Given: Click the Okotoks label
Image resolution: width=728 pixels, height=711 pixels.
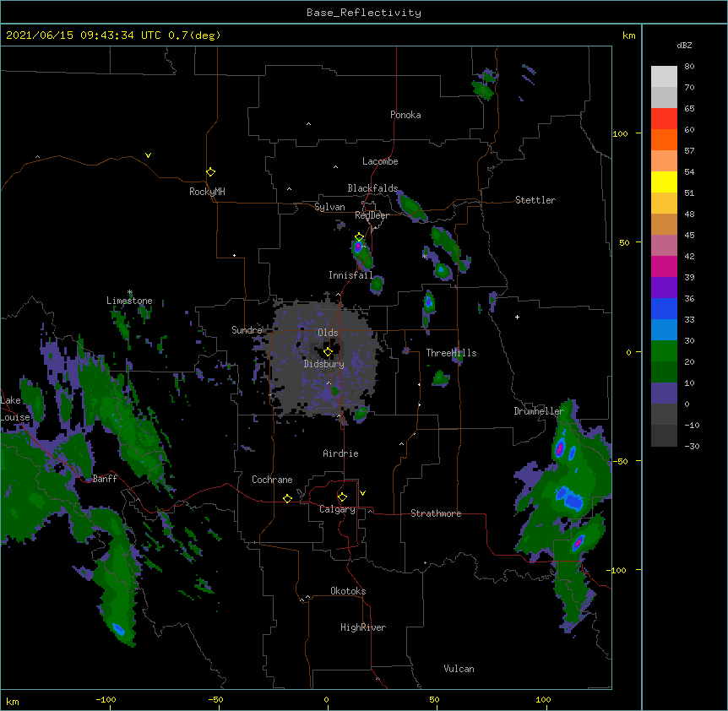Looking at the screenshot, I should coord(348,591).
